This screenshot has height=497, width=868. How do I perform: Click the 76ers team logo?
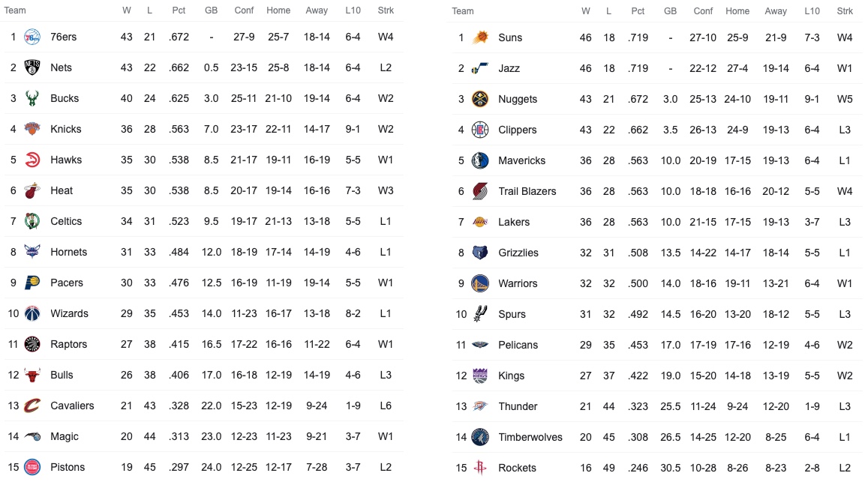point(32,37)
